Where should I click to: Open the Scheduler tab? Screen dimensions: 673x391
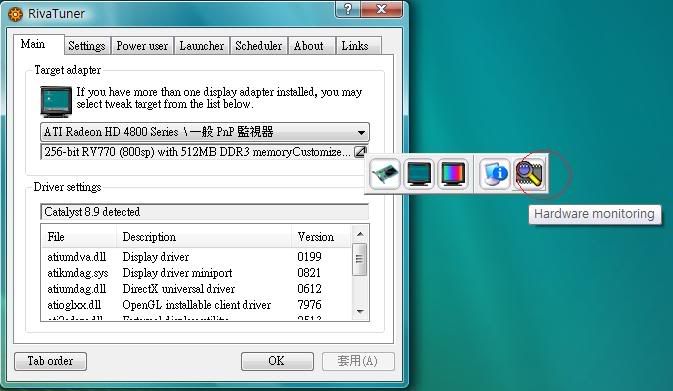259,46
